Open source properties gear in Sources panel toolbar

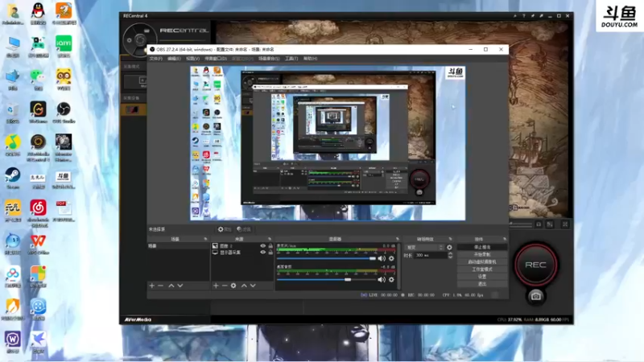tap(233, 286)
